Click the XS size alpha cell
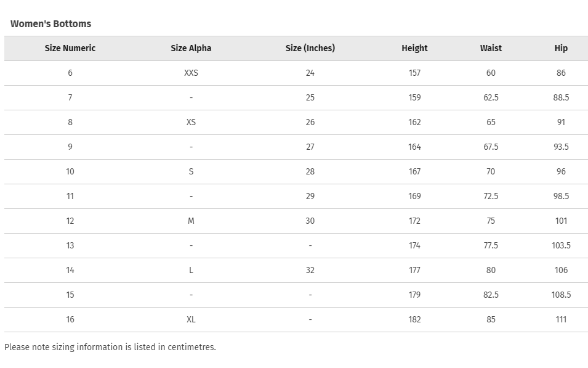The image size is (588, 368). pyautogui.click(x=191, y=122)
